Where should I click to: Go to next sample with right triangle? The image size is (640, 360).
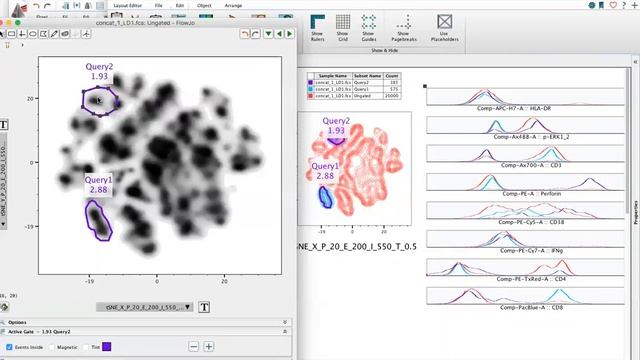point(289,33)
